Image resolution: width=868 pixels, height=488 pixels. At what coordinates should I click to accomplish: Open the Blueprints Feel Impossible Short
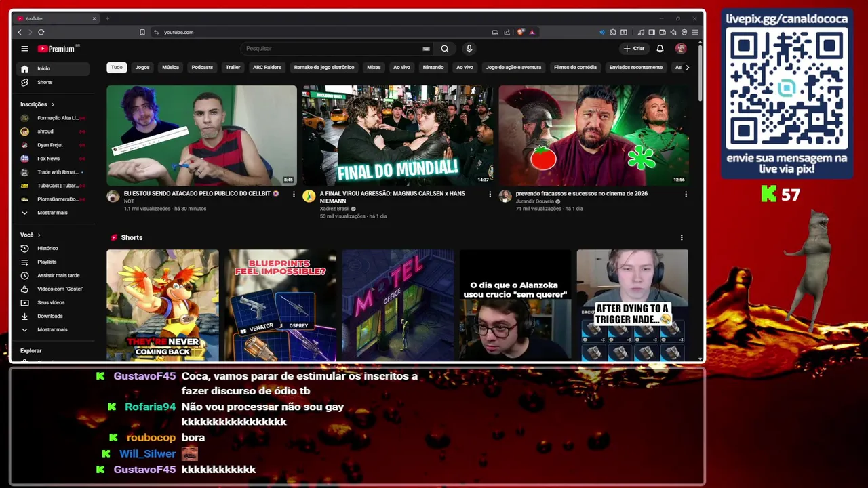click(281, 305)
